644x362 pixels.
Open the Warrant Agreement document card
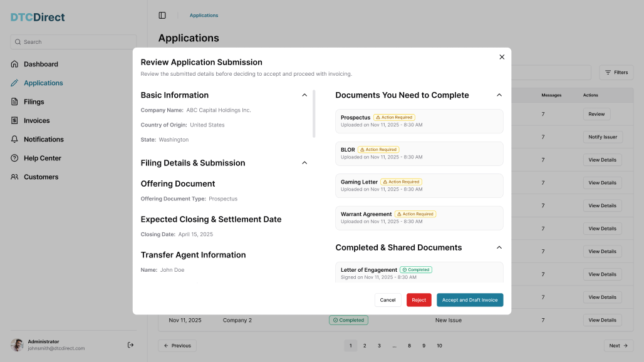pos(419,218)
